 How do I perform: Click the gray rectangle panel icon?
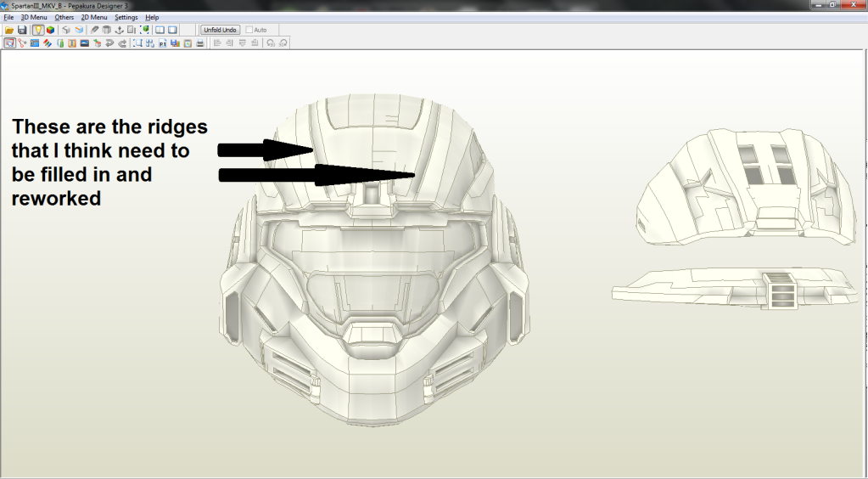pos(132,30)
